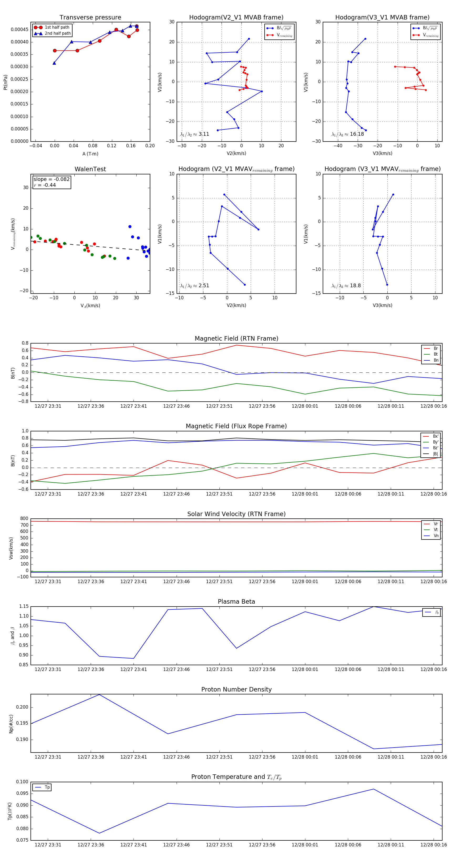The height and width of the screenshot is (868, 473).
Task: Click '2nd half path' legend entry
Action: pyautogui.click(x=53, y=33)
